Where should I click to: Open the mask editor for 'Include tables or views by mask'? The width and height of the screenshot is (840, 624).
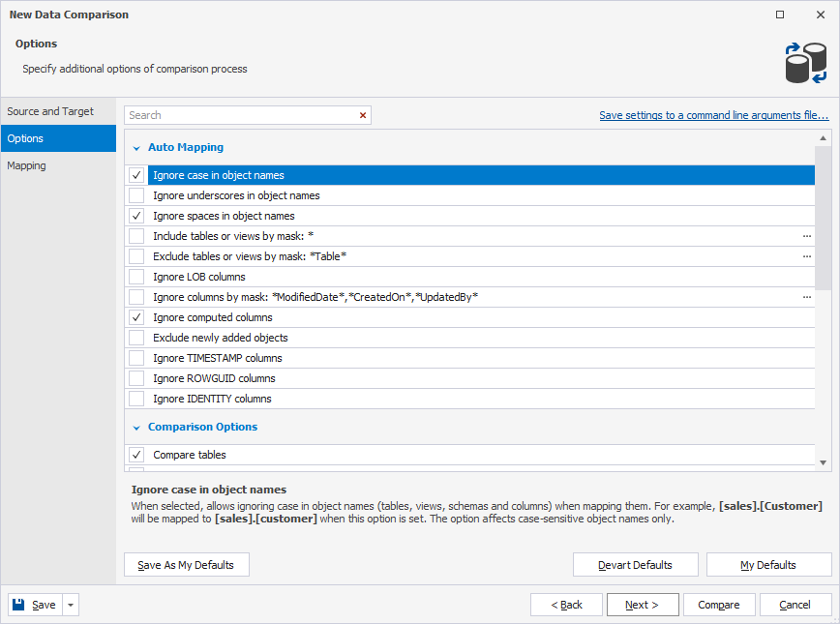point(807,236)
